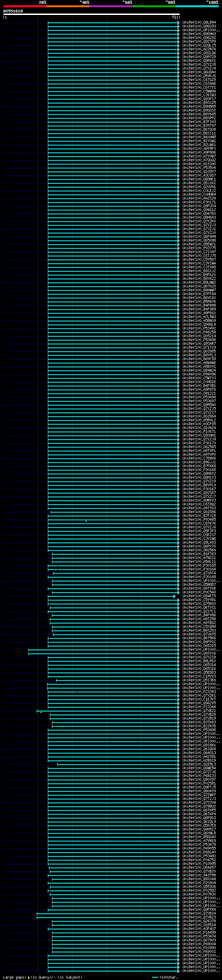
Task: Select the UniRef100_P20904 label
Action: (x=199, y=883)
